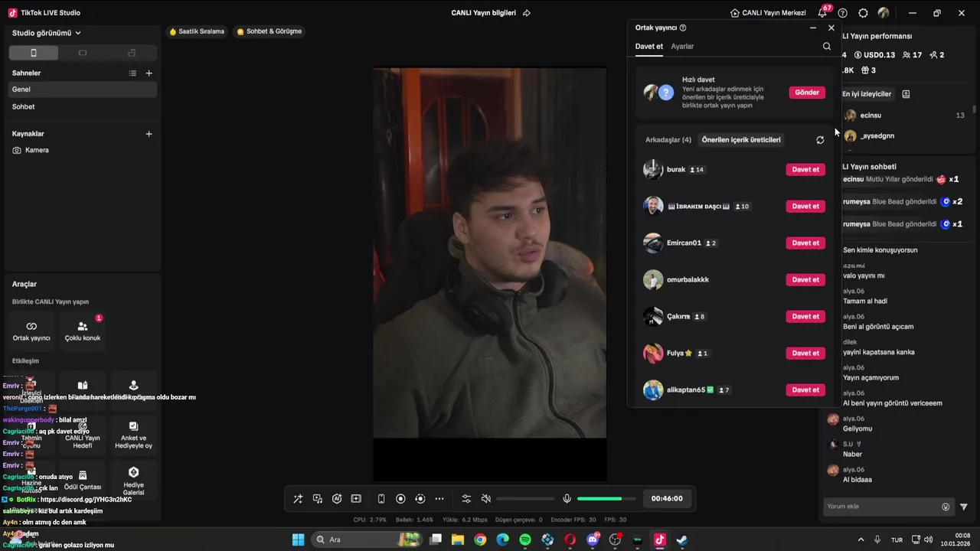Select the portrait phone orientation icon in bottom toolbar
The image size is (980, 551).
pos(381,499)
